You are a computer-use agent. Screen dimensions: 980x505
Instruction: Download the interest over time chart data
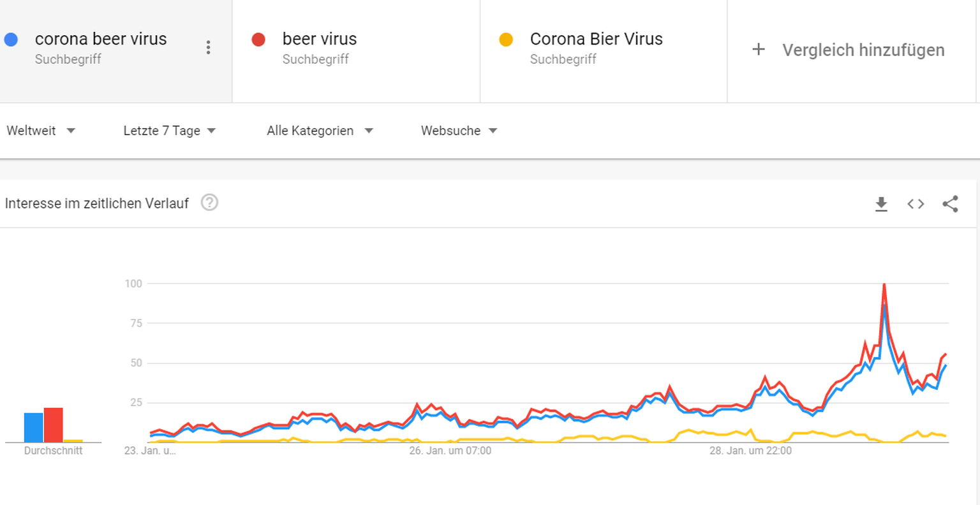(881, 204)
